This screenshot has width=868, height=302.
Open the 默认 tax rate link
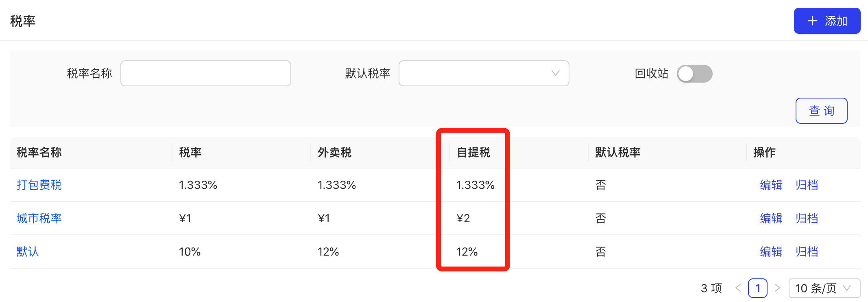[28, 252]
